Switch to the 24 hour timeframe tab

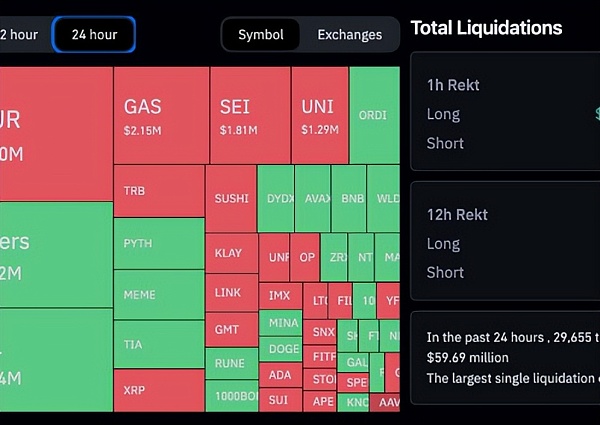coord(94,35)
